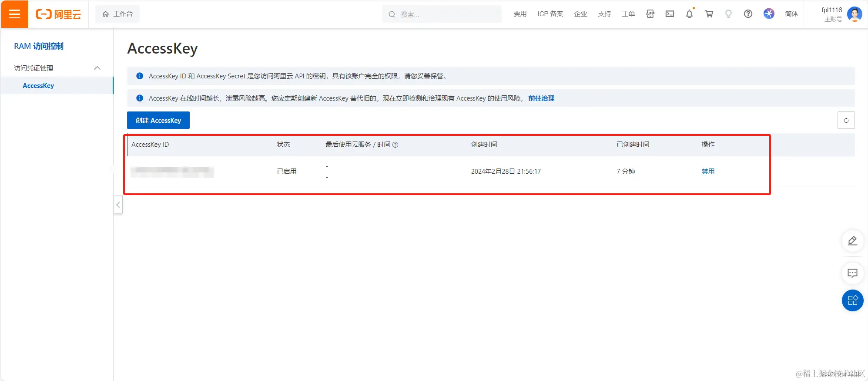Click the 创建 AccessKey button
This screenshot has width=868, height=381.
click(x=158, y=120)
